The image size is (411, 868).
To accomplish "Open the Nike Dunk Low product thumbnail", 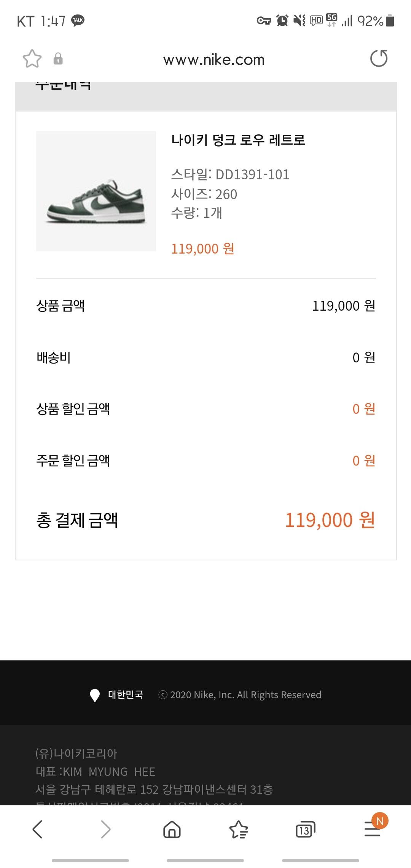I will coord(96,191).
